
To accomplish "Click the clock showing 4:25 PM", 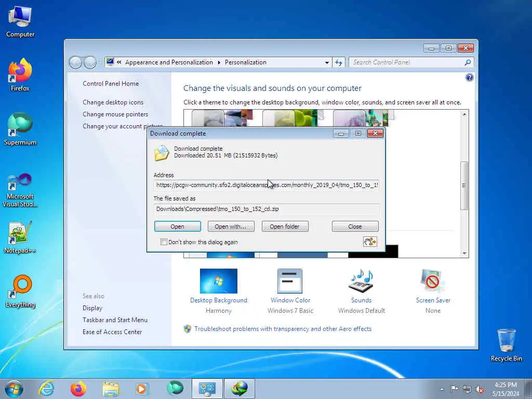I will (x=506, y=385).
